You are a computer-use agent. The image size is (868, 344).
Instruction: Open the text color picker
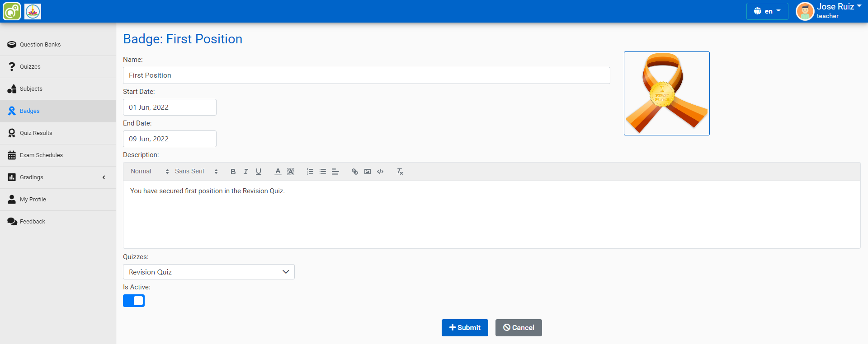click(x=278, y=172)
